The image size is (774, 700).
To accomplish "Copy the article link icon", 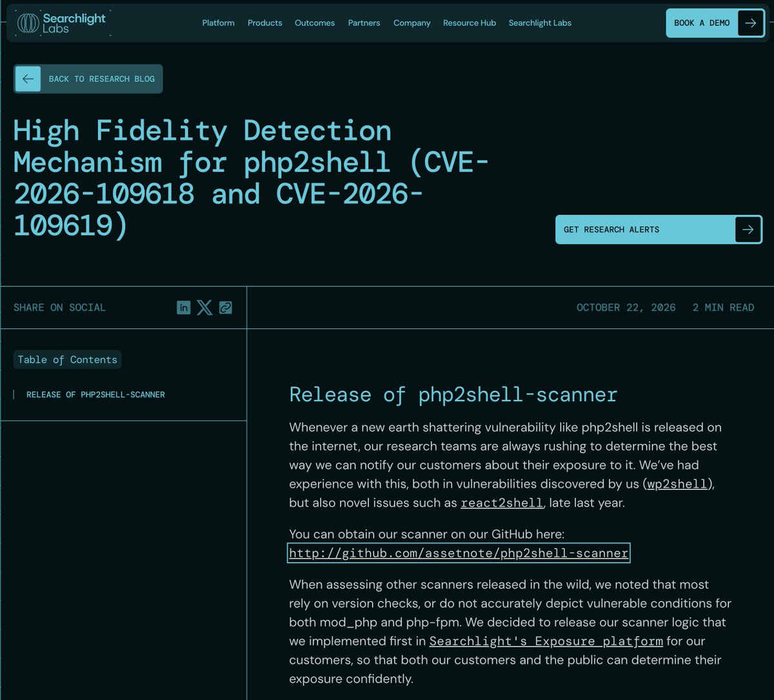I will [225, 307].
